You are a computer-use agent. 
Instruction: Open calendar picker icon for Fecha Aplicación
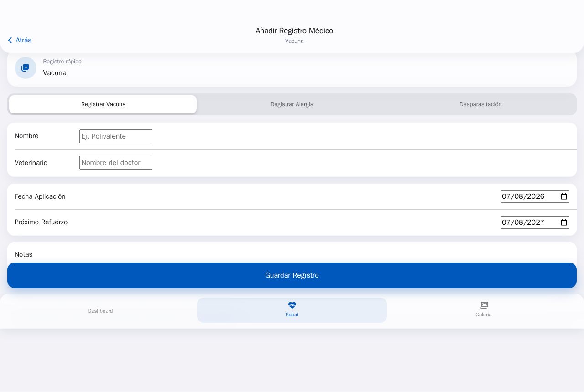[564, 196]
